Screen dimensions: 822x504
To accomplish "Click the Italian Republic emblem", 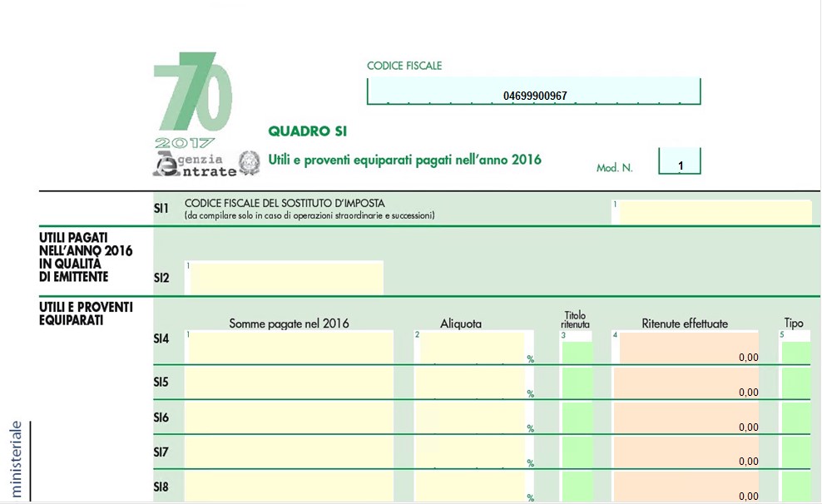I will [250, 163].
